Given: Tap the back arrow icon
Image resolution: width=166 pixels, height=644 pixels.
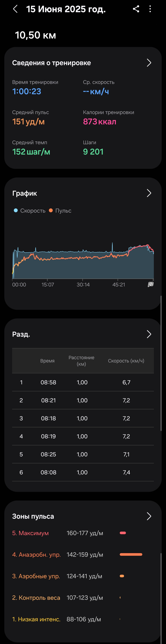Looking at the screenshot, I should point(16,9).
